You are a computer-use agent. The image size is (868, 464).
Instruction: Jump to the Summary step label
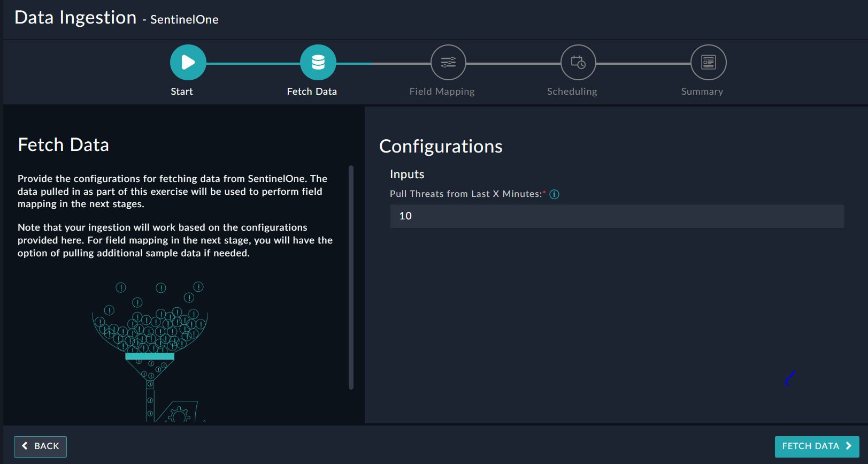click(x=702, y=92)
